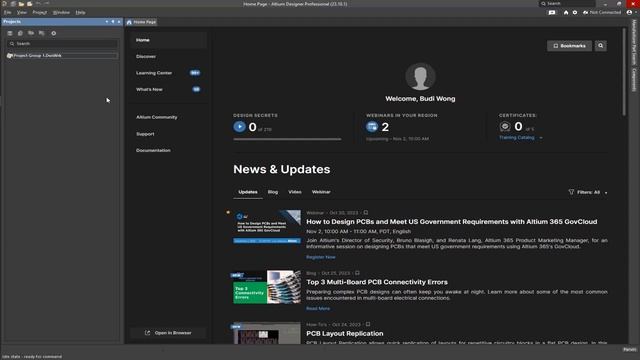
Task: Open the Project menu
Action: coord(40,13)
